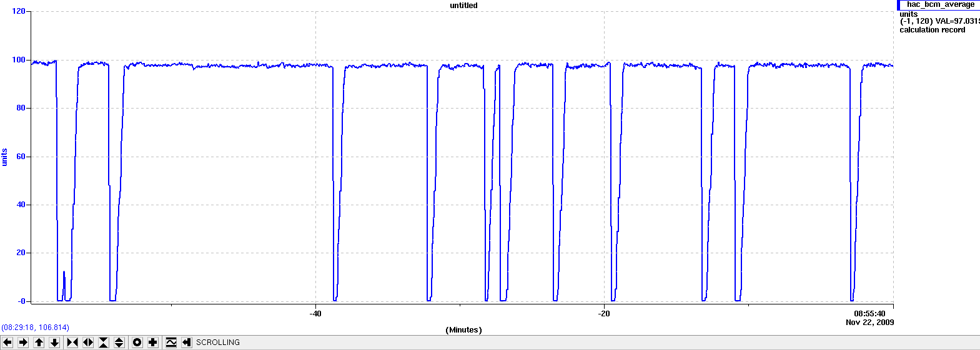The image size is (980, 350).
Task: Pan the plot right with the right arrow
Action: (23, 343)
